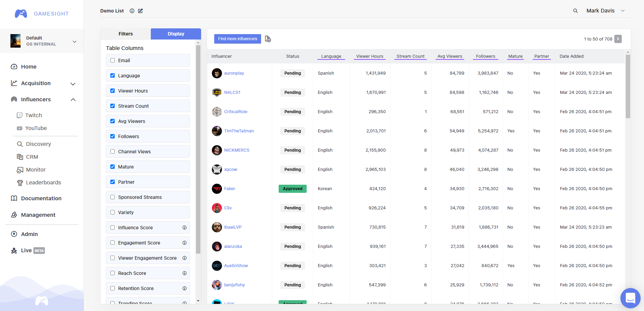Click the Leaderboards trophy icon

[20, 183]
